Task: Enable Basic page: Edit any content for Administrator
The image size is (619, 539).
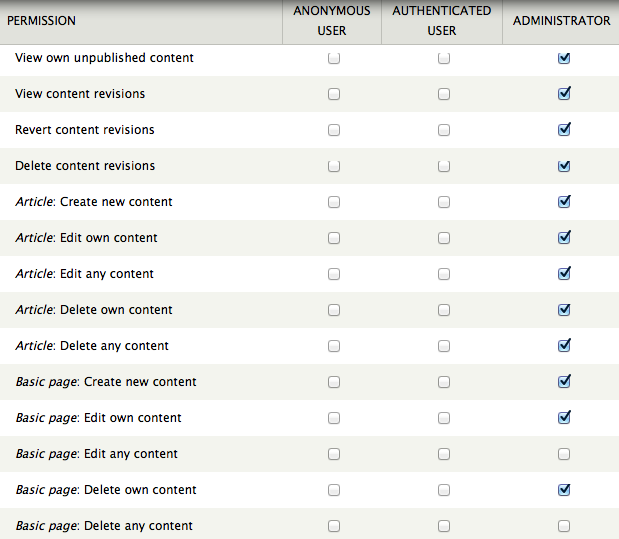Action: pos(564,454)
